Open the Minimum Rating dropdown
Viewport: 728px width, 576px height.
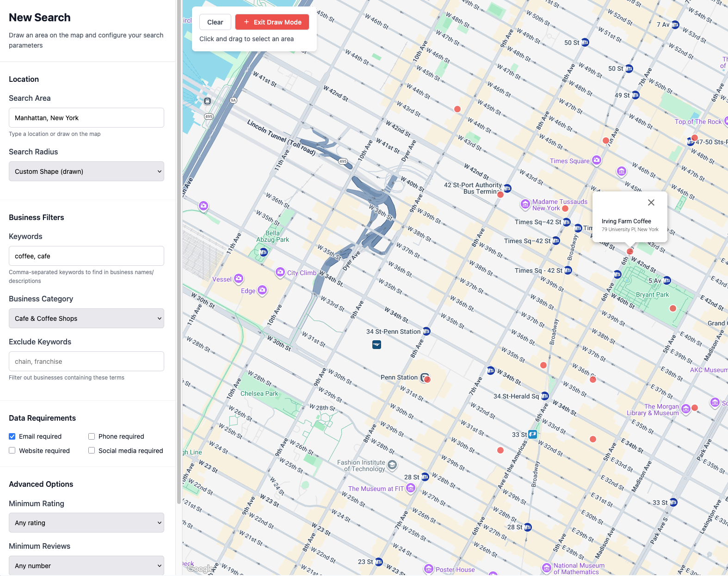pyautogui.click(x=86, y=523)
